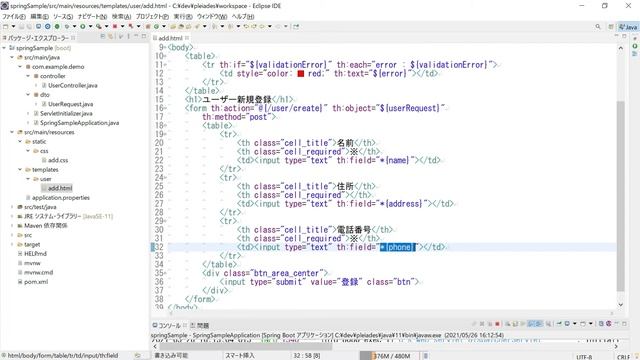Collapse the com.example.demo package

tap(20, 67)
